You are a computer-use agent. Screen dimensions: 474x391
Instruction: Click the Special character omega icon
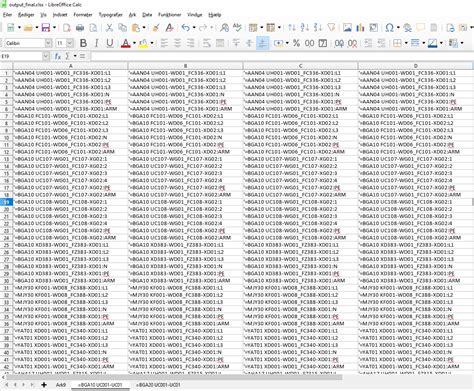[x=389, y=28]
